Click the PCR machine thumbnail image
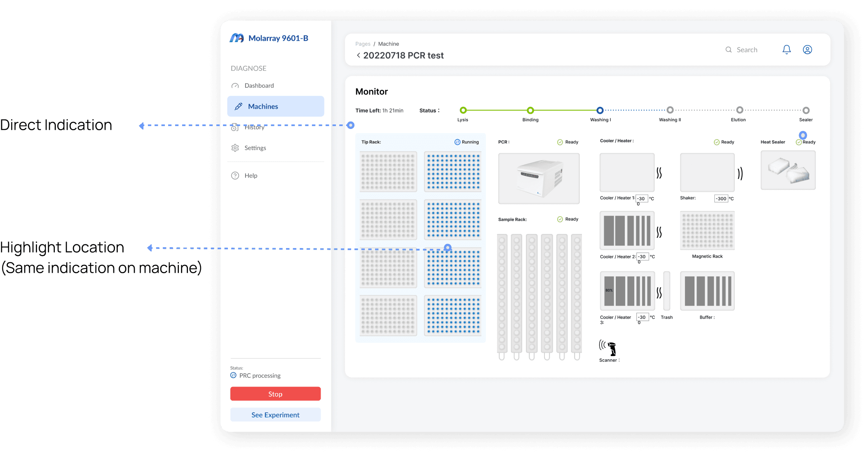 [x=539, y=178]
